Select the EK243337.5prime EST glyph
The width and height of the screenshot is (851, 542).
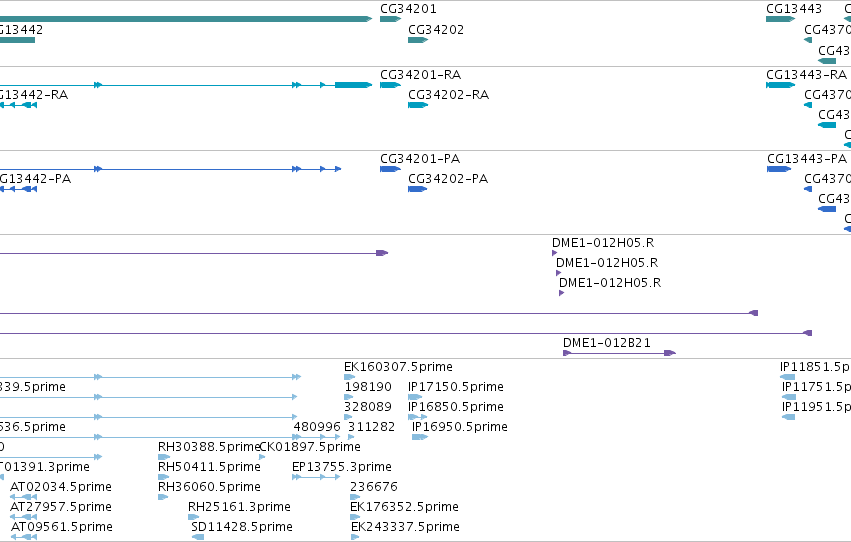(x=355, y=537)
